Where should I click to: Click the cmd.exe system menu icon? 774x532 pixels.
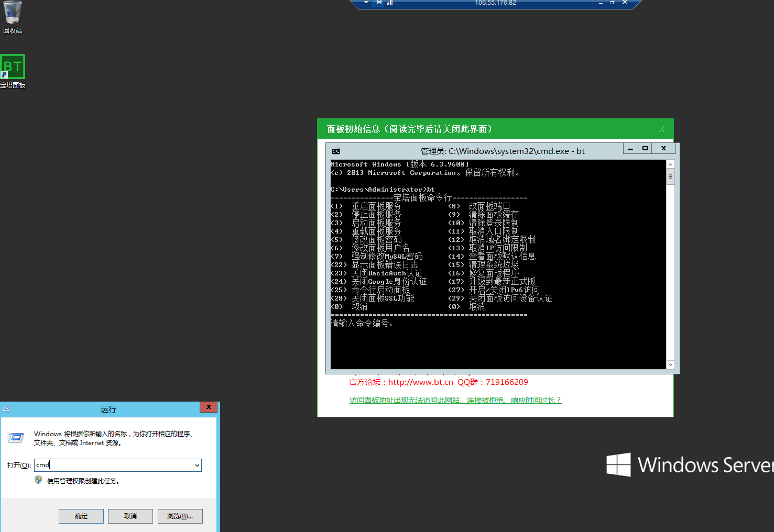tap(336, 151)
